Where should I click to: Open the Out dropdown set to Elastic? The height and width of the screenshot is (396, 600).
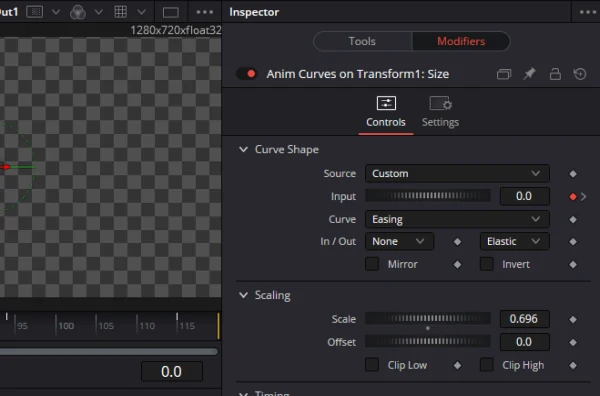tap(514, 241)
